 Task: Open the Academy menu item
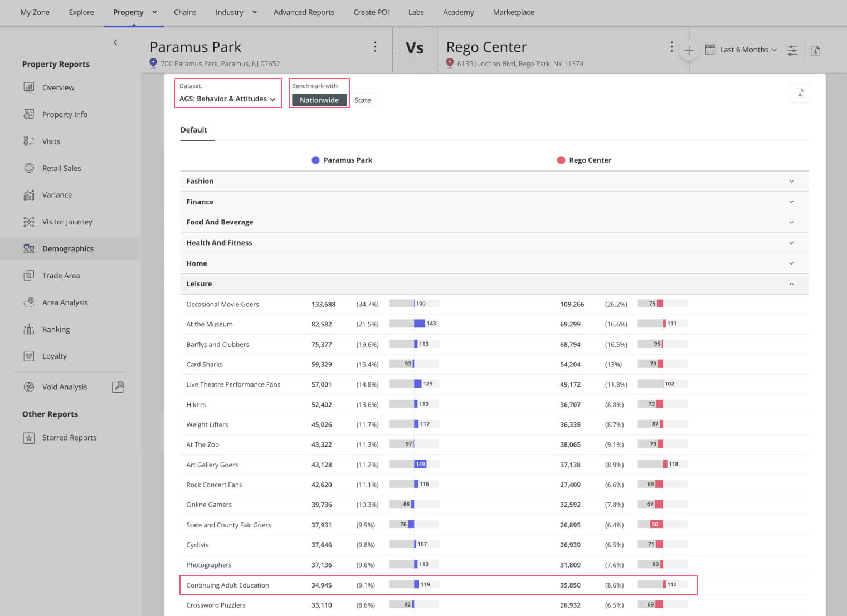pyautogui.click(x=458, y=12)
